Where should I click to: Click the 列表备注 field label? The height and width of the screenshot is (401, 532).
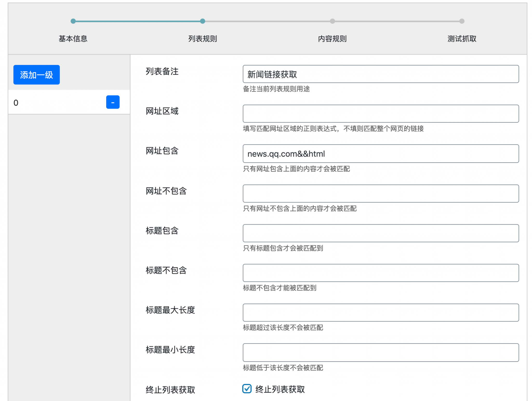coord(162,71)
